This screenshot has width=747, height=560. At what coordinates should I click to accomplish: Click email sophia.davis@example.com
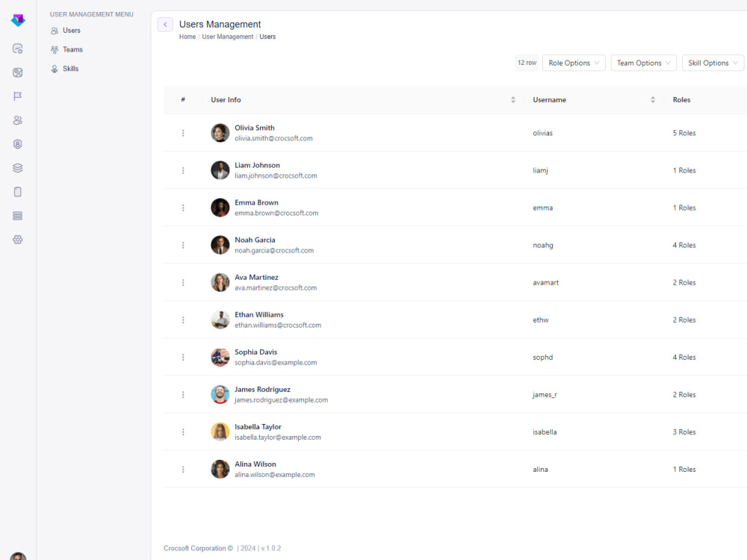(x=276, y=363)
